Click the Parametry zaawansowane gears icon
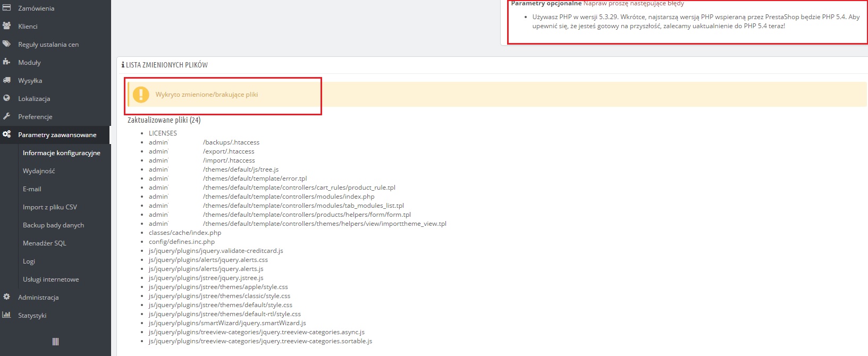Viewport: 868px width, 356px height. coord(6,134)
